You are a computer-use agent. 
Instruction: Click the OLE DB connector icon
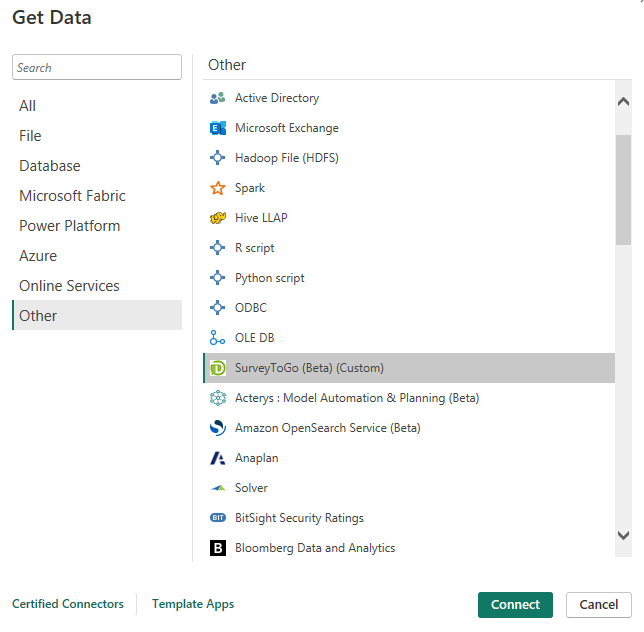pos(218,338)
